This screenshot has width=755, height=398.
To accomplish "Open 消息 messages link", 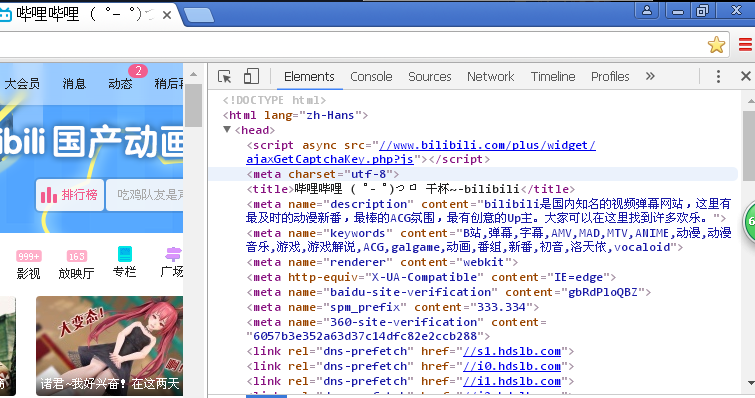I will click(74, 84).
